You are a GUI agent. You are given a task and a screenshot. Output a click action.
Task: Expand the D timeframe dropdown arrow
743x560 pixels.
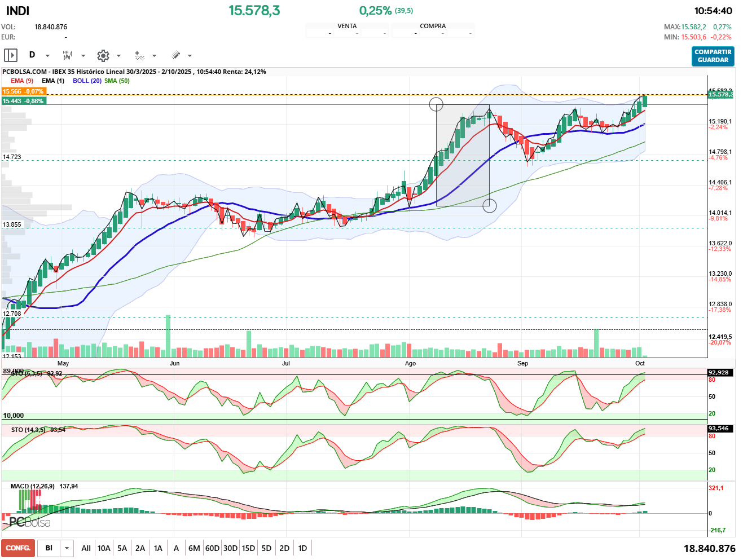(47, 56)
